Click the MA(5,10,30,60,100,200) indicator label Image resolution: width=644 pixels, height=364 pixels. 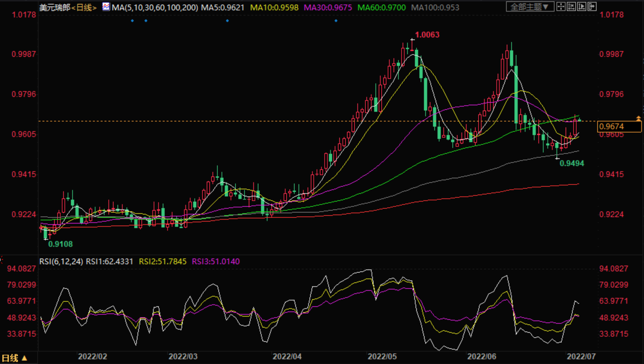155,8
